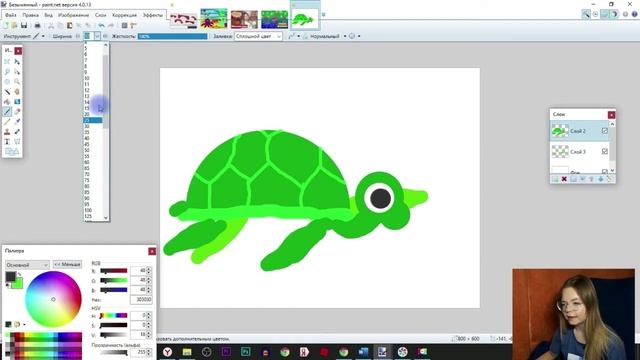The image size is (640, 360).
Task: Select the Pencil tool
Action: click(7, 122)
